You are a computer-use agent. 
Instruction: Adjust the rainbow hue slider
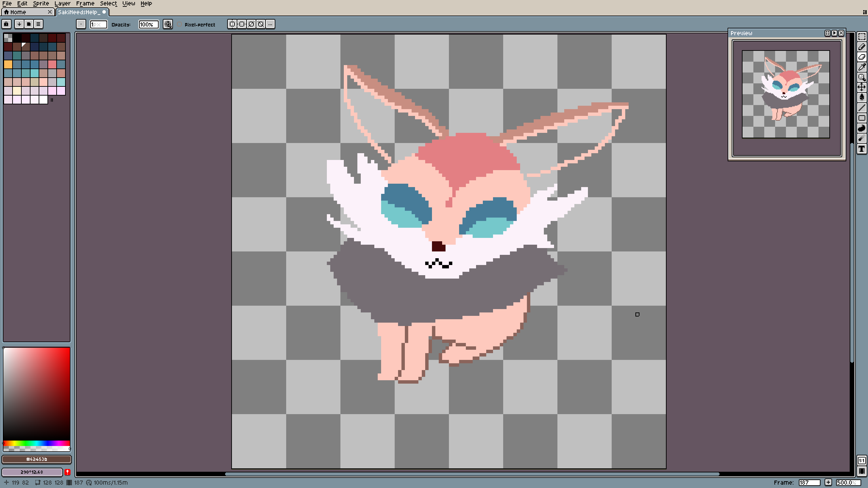pyautogui.click(x=37, y=443)
